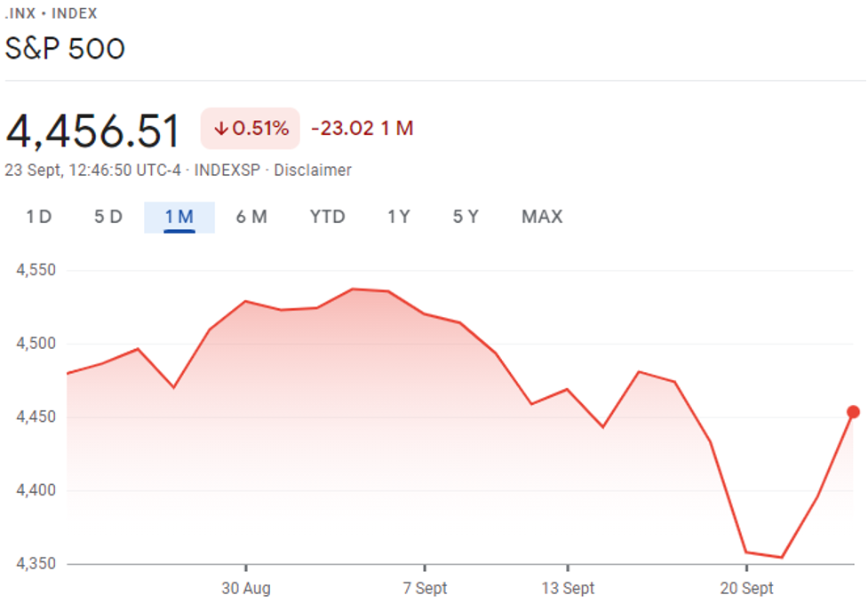Switch to the 1 Y chart view
The image size is (868, 603).
(398, 217)
